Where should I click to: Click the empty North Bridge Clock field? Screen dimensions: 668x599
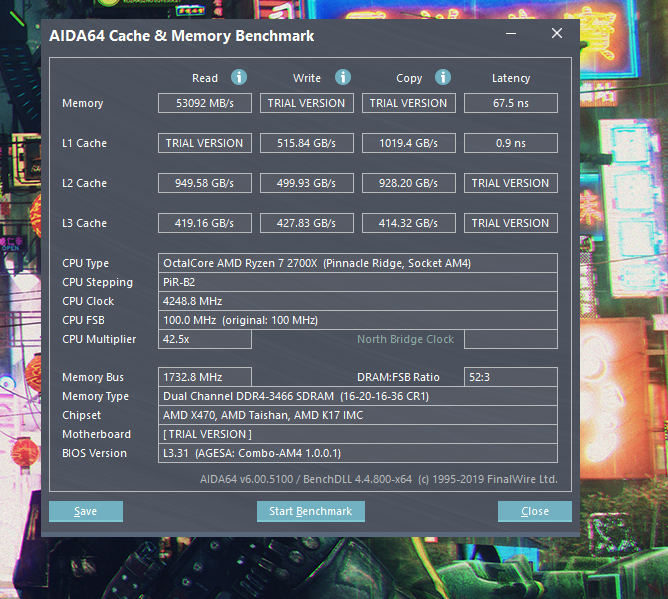[511, 339]
